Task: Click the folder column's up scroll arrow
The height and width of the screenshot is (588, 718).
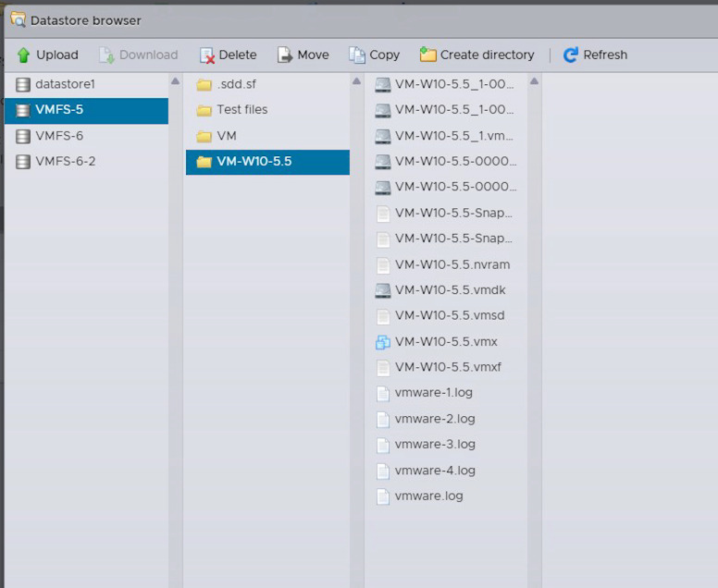Action: [x=357, y=81]
